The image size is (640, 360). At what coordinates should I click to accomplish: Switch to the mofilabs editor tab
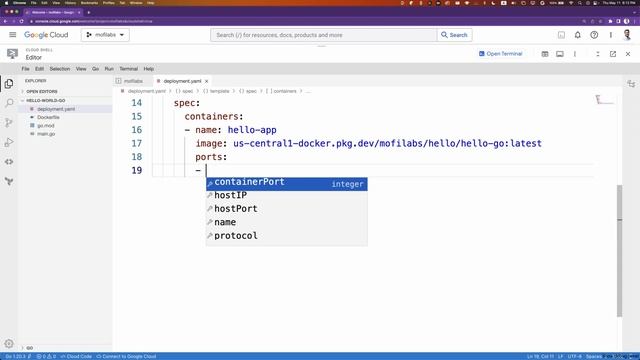click(133, 81)
